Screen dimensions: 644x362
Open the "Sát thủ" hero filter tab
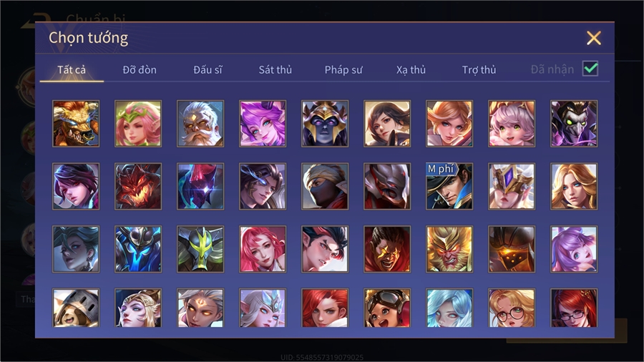pyautogui.click(x=275, y=70)
